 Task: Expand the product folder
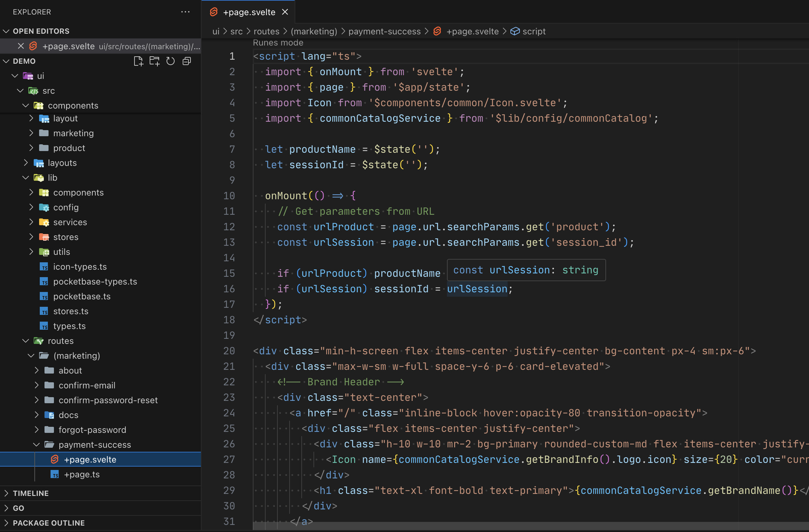(31, 148)
